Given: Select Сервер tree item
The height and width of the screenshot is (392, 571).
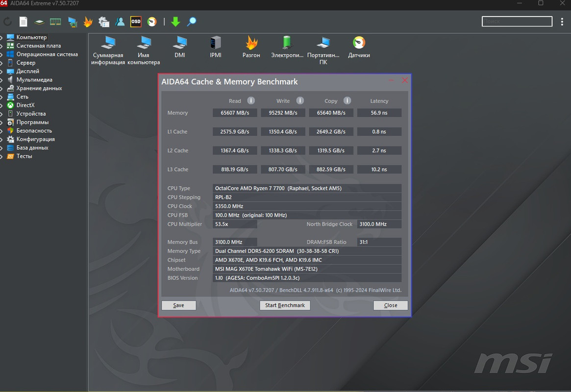Looking at the screenshot, I should 26,63.
